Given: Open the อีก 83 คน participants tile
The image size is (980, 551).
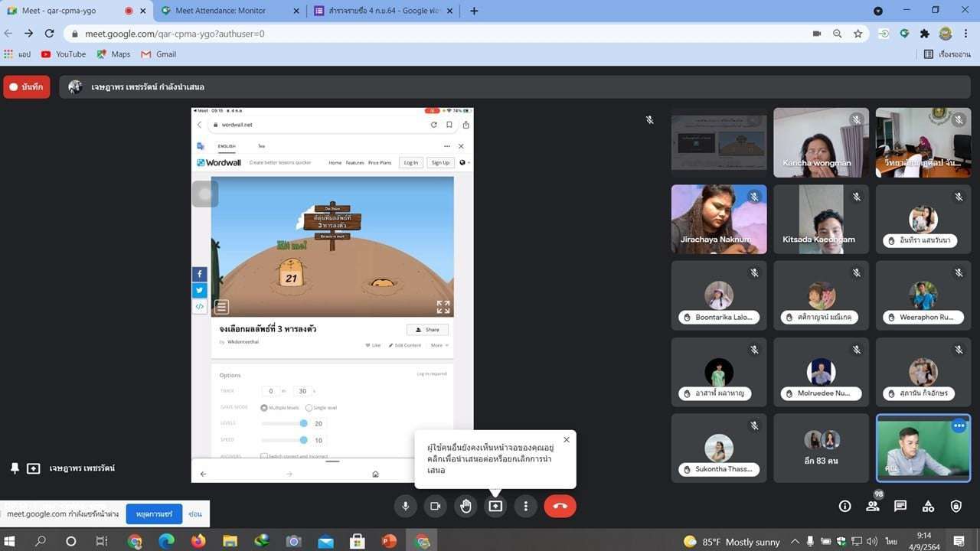Looking at the screenshot, I should click(x=821, y=448).
